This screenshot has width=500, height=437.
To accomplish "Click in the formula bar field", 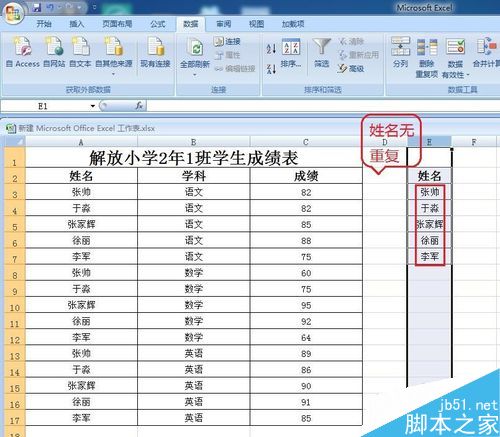I will (x=322, y=106).
